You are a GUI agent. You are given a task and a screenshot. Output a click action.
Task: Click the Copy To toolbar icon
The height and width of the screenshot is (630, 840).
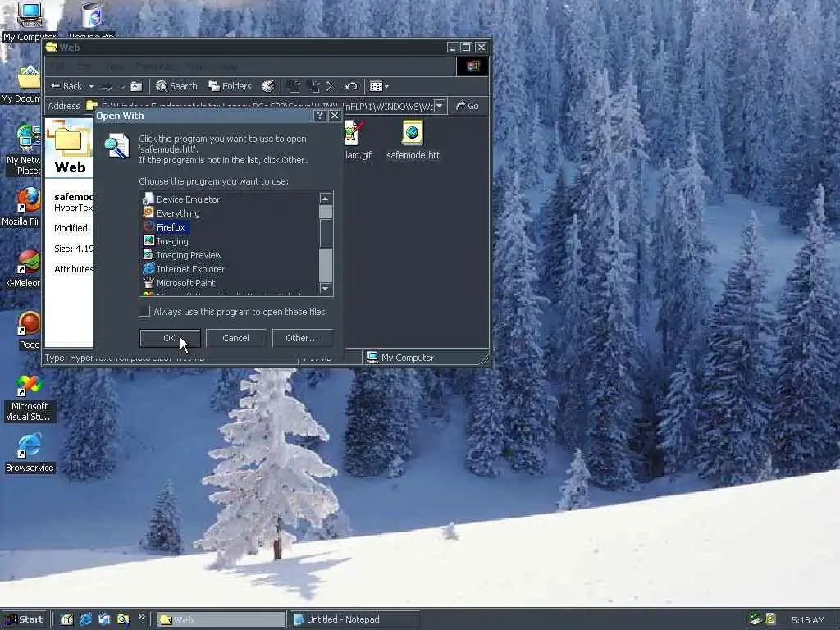pyautogui.click(x=313, y=86)
